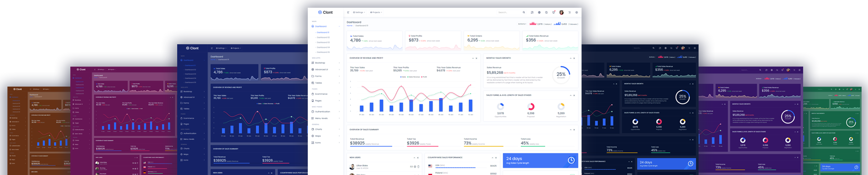Image resolution: width=868 pixels, height=175 pixels.
Task: Click delete trash icon on Lillian Blake's row
Action: click(x=419, y=167)
